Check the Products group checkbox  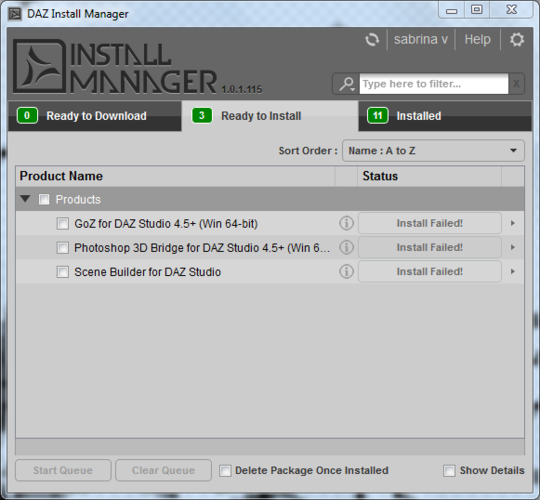coord(44,199)
